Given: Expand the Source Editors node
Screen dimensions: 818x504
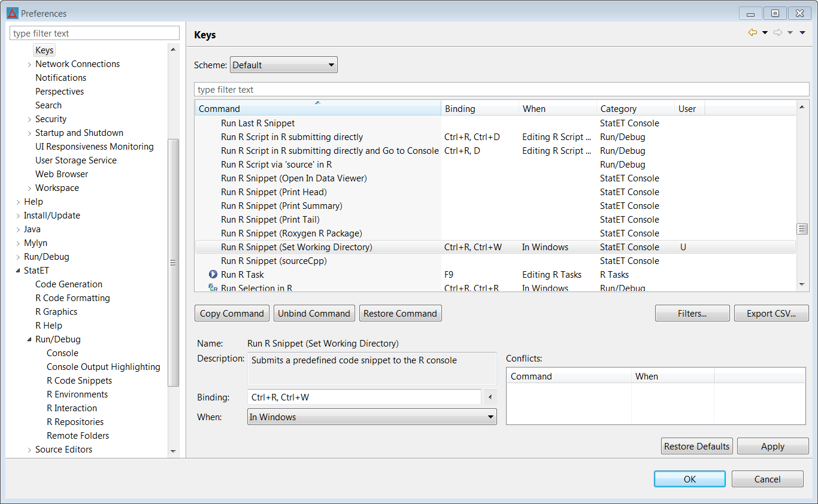Looking at the screenshot, I should (29, 450).
